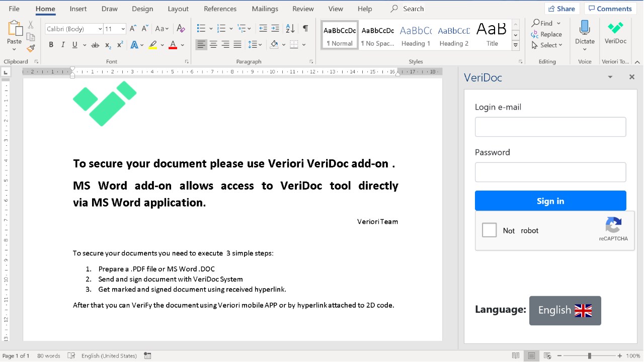Switch to the Design tab
This screenshot has height=362, width=644.
tap(142, 9)
